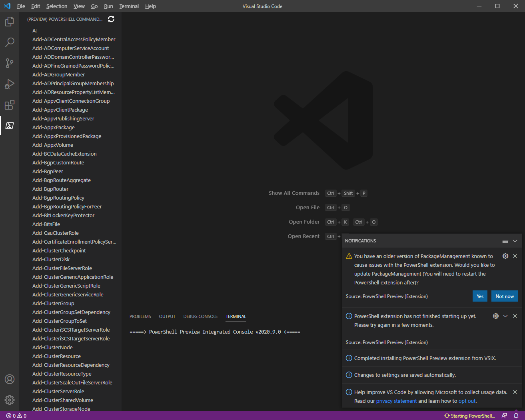Screen dimensions: 525x420
Task: Select the TERMINAL panel tab
Action: pyautogui.click(x=236, y=316)
